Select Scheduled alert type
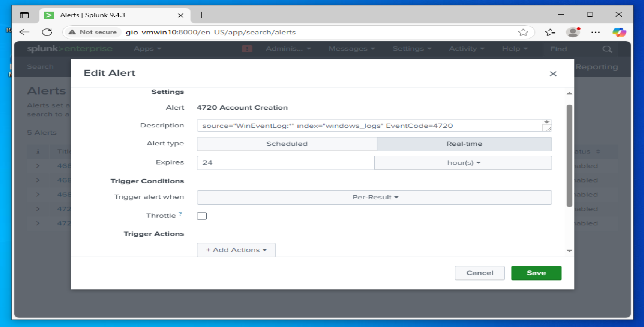The image size is (644, 327). 287,144
